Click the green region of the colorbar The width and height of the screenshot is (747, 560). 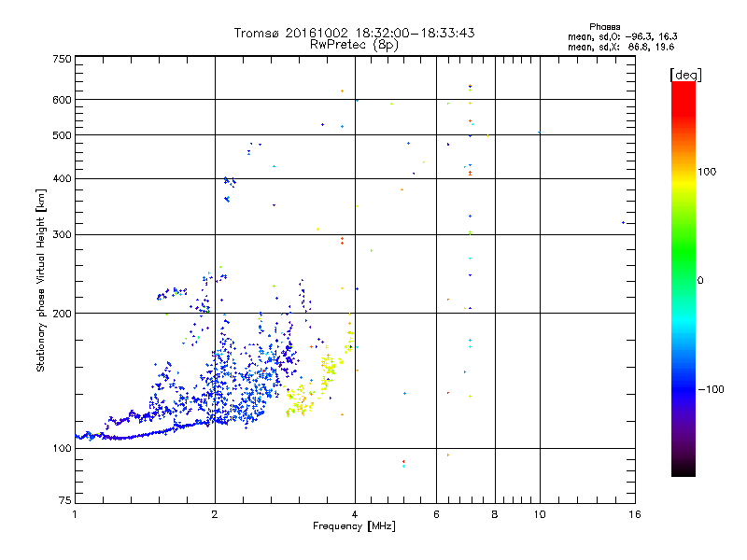(x=684, y=252)
